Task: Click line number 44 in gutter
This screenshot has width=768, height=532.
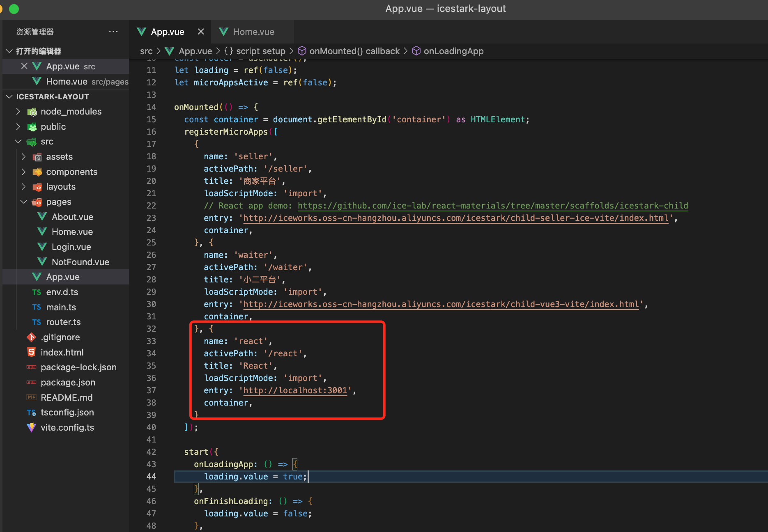Action: coord(151,477)
